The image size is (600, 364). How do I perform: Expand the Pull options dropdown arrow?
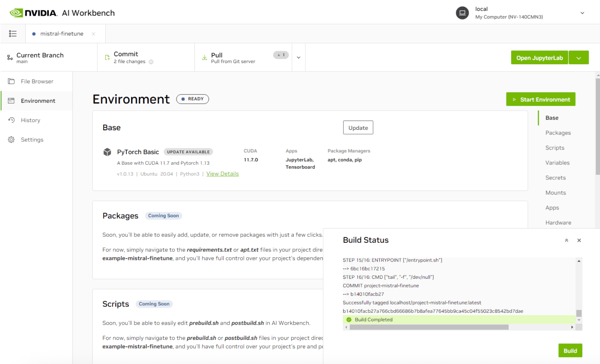[x=298, y=57]
